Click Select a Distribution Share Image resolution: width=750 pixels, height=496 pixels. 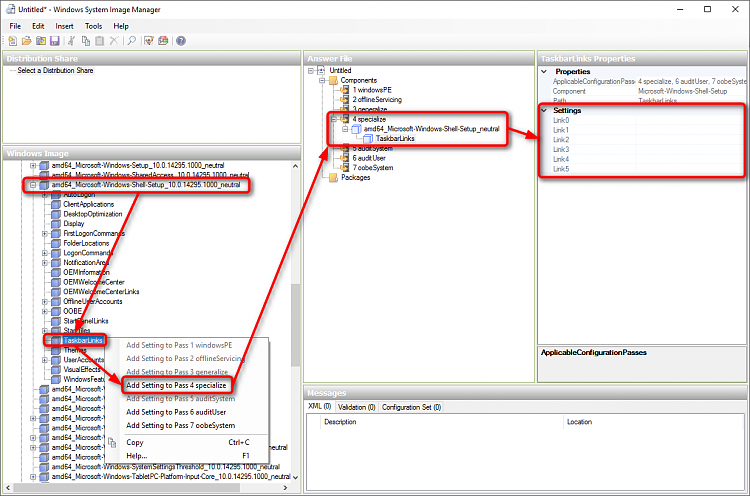tap(55, 70)
